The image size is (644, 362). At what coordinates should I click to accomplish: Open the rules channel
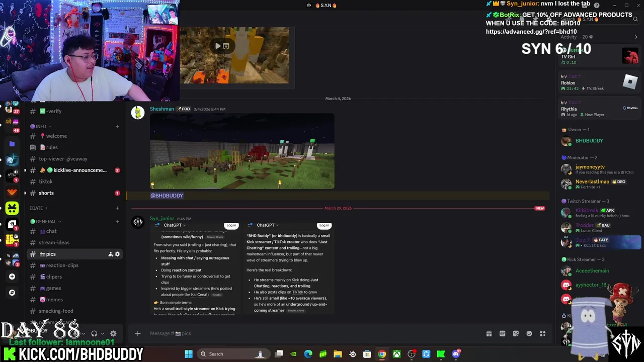coord(74,147)
